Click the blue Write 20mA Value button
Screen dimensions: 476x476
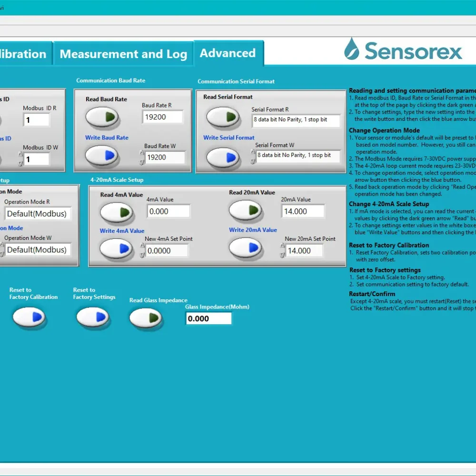pyautogui.click(x=245, y=248)
